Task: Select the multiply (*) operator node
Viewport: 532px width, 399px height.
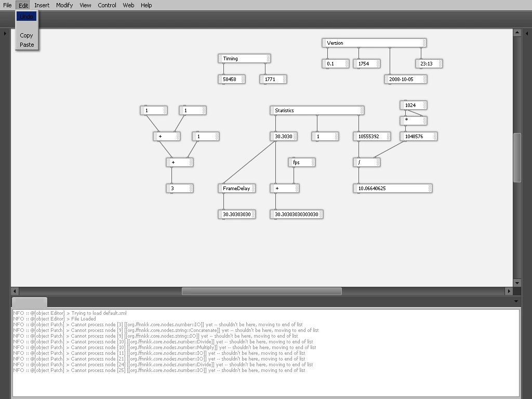Action: (414, 121)
